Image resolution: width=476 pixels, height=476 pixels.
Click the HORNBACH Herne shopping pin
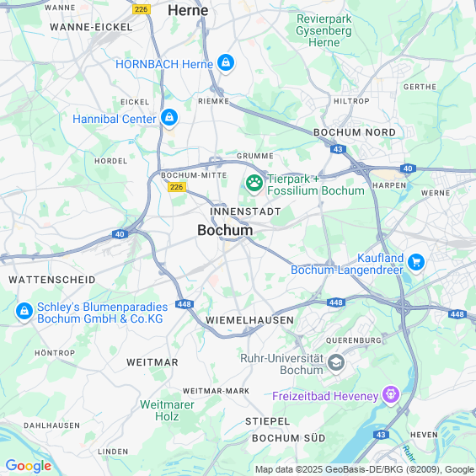tap(226, 63)
